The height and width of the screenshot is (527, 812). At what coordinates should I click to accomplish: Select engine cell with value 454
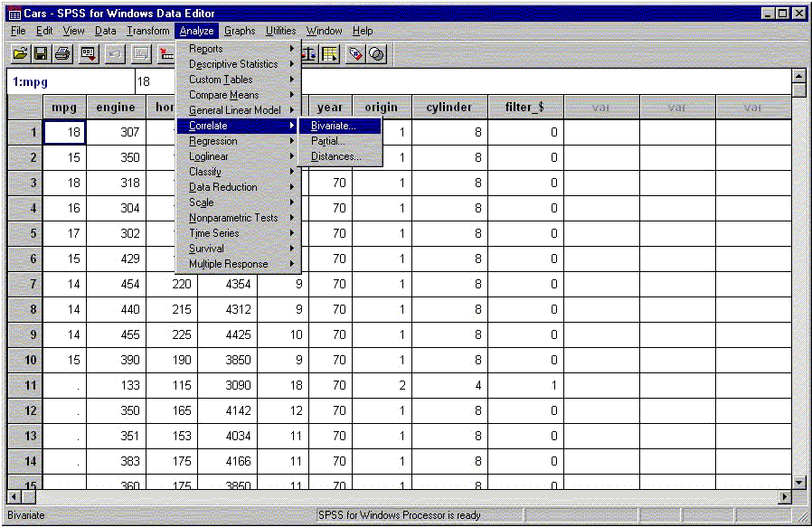[116, 284]
